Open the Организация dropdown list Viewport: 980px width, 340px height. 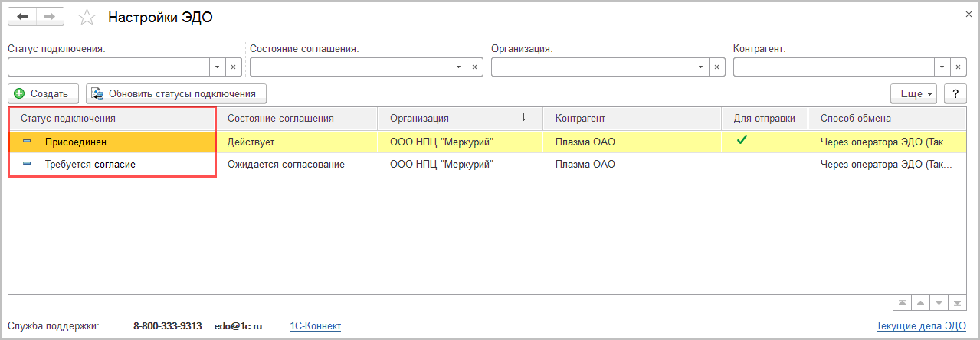pos(700,67)
